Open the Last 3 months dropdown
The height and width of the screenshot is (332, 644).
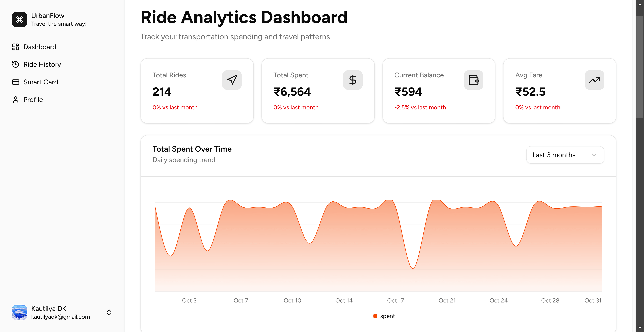pos(565,155)
